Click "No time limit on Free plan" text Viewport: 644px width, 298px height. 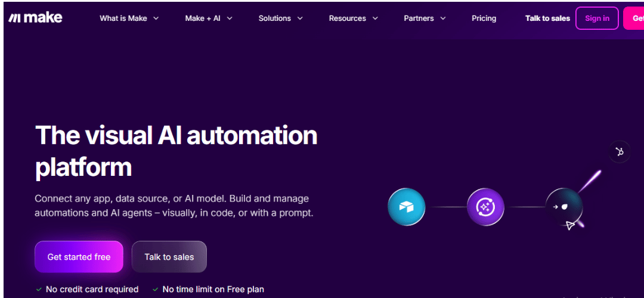(213, 290)
